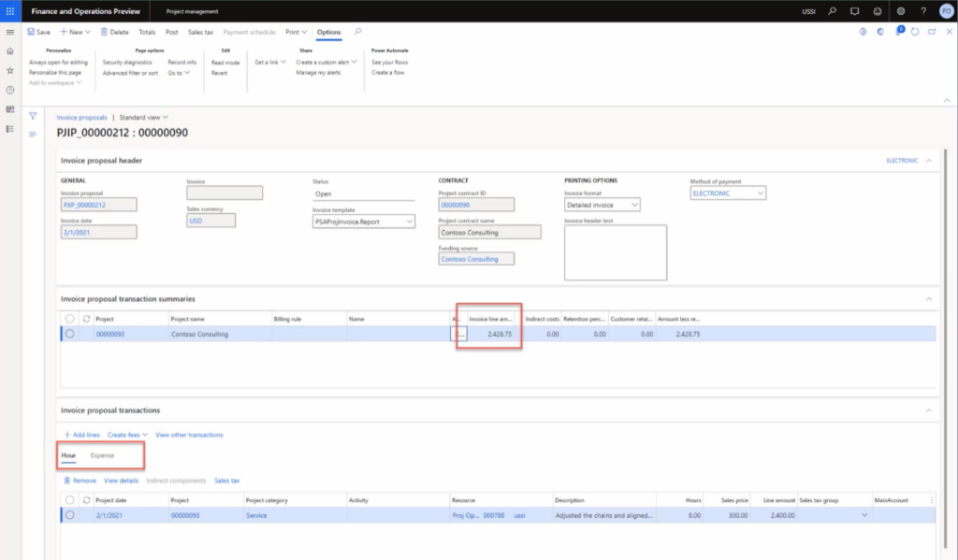Open the Sales tax group dropdown arrow
Screen dimensions: 958x560
(864, 515)
